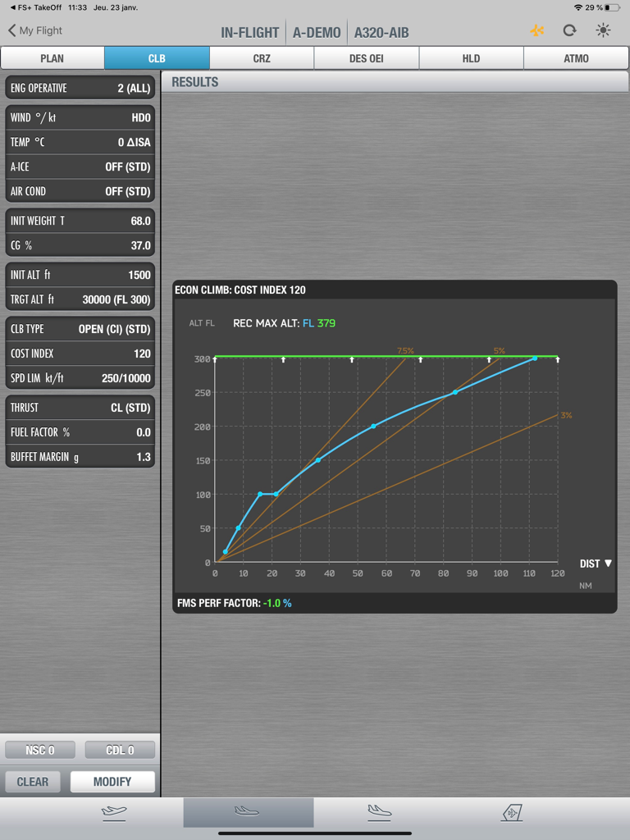Tap the ECON CLIMB: COST INDEX 120 title

pyautogui.click(x=240, y=290)
